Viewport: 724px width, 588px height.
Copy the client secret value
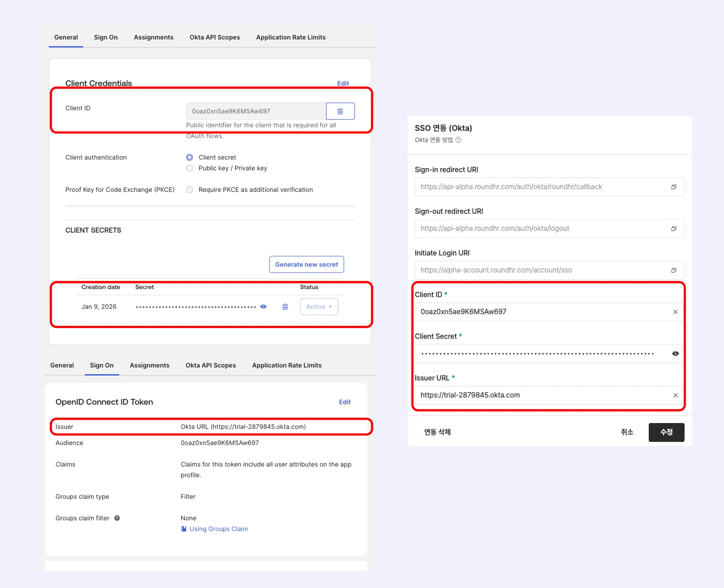(x=285, y=307)
